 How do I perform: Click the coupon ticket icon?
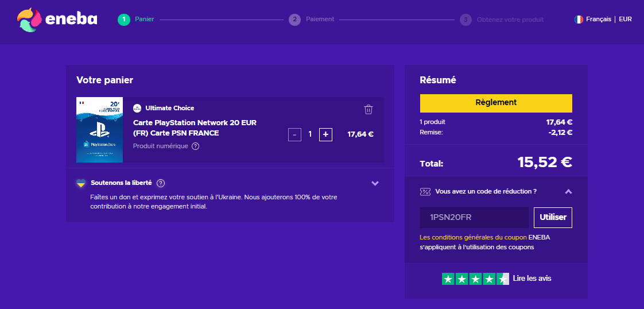tap(425, 192)
